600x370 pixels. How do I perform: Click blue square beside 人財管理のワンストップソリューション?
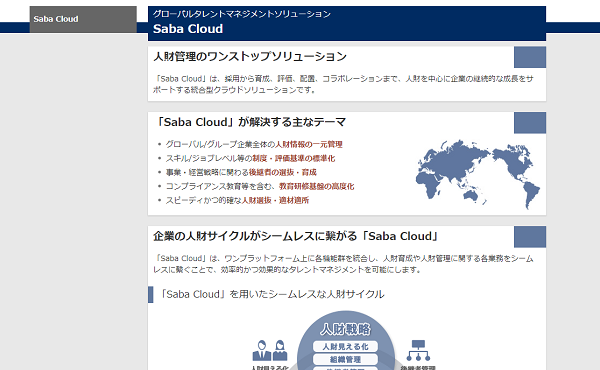pos(530,57)
